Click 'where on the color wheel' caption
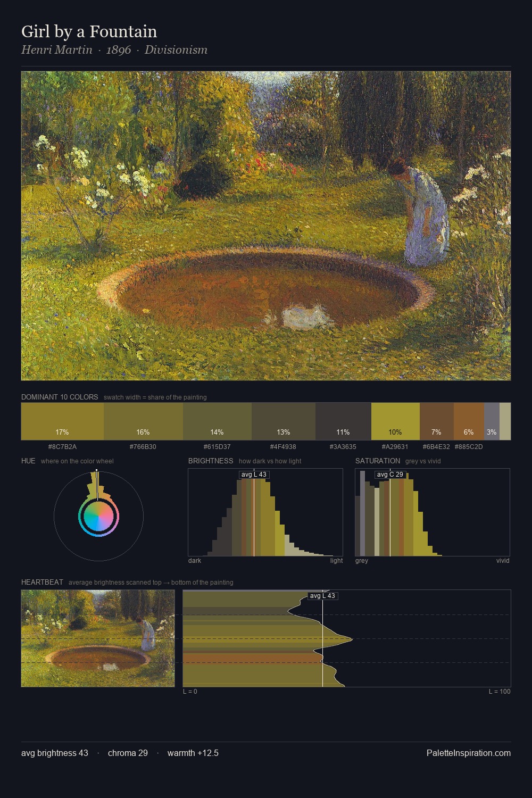The width and height of the screenshot is (532, 798). [x=77, y=461]
